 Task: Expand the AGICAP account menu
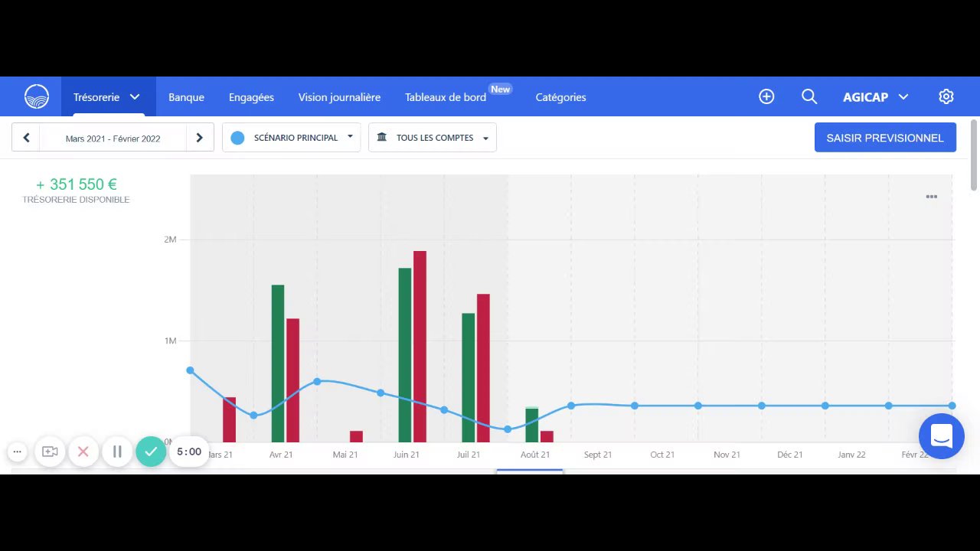click(x=876, y=96)
